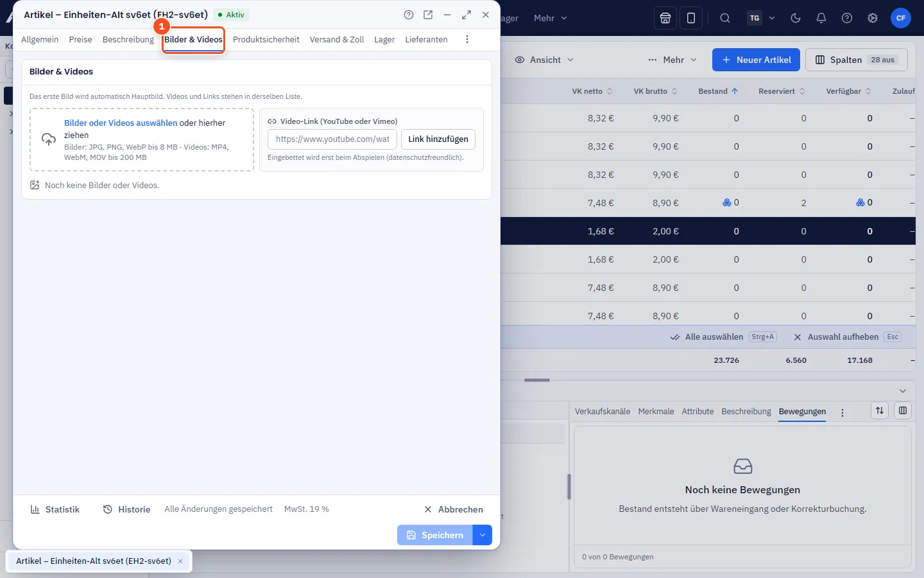Open the Merkmale tab in detail panel
924x578 pixels.
[x=656, y=412]
